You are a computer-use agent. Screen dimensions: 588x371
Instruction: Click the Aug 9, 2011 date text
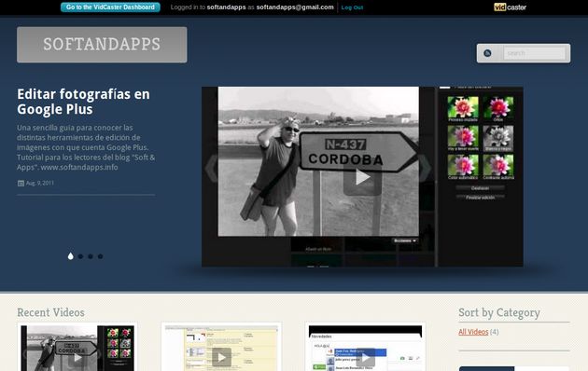[x=40, y=183]
